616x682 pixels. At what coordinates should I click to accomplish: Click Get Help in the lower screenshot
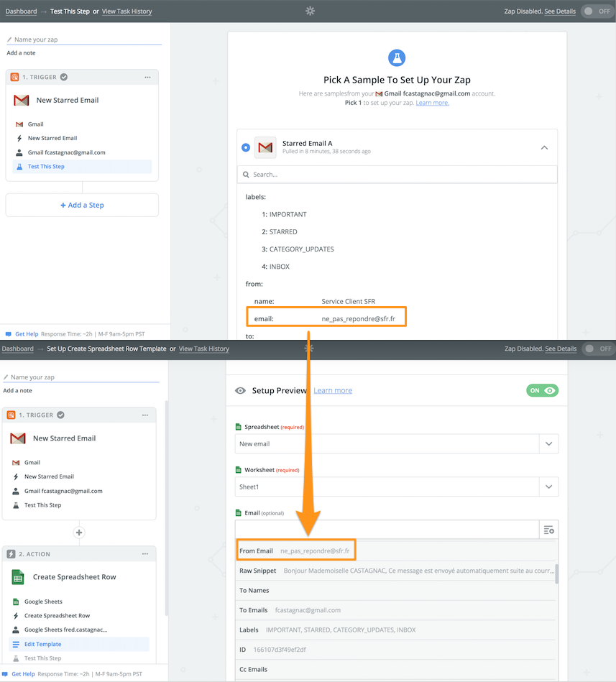23,674
